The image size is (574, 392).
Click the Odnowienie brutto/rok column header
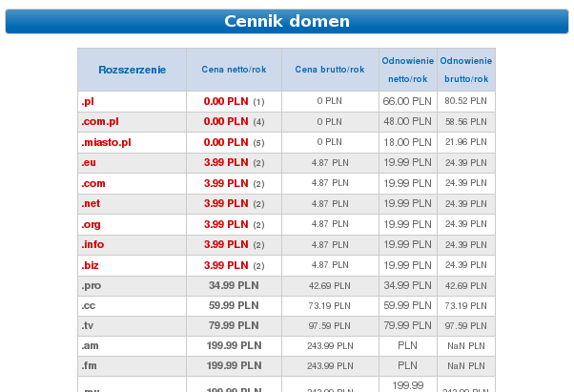tap(466, 70)
